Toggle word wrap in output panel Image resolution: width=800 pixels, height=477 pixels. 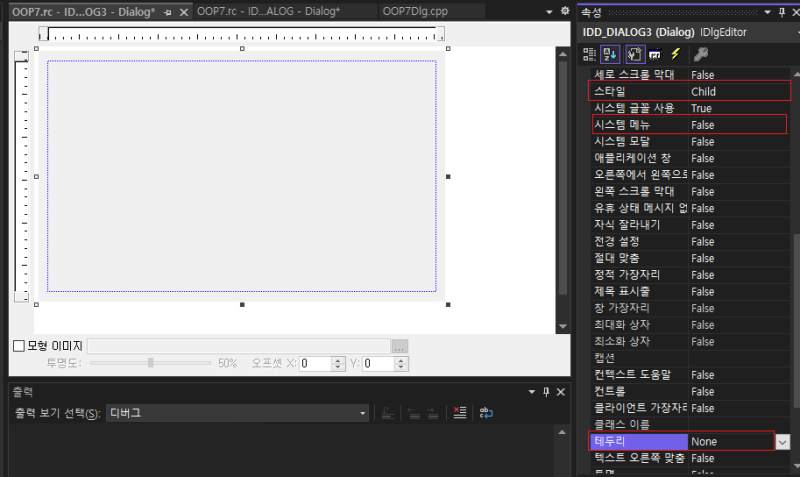point(486,413)
